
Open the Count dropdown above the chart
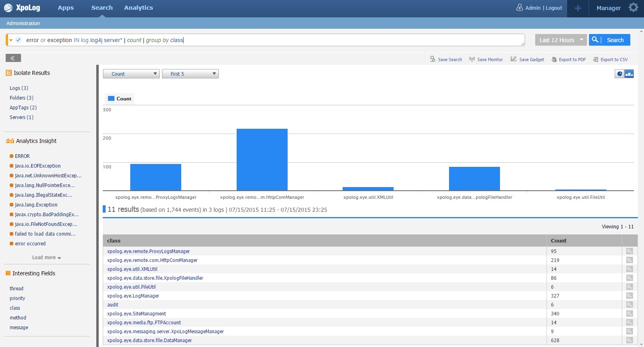(x=131, y=74)
